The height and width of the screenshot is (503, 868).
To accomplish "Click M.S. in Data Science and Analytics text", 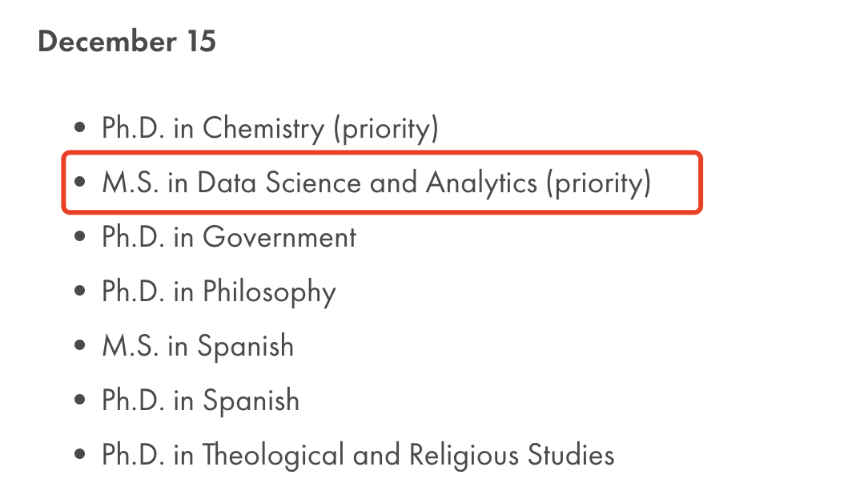I will pos(320,183).
